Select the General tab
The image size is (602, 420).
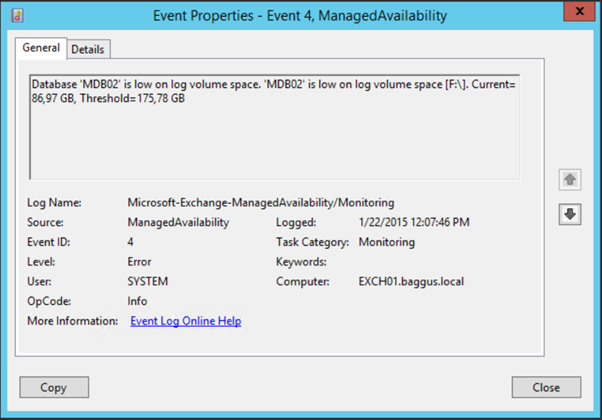[x=41, y=48]
